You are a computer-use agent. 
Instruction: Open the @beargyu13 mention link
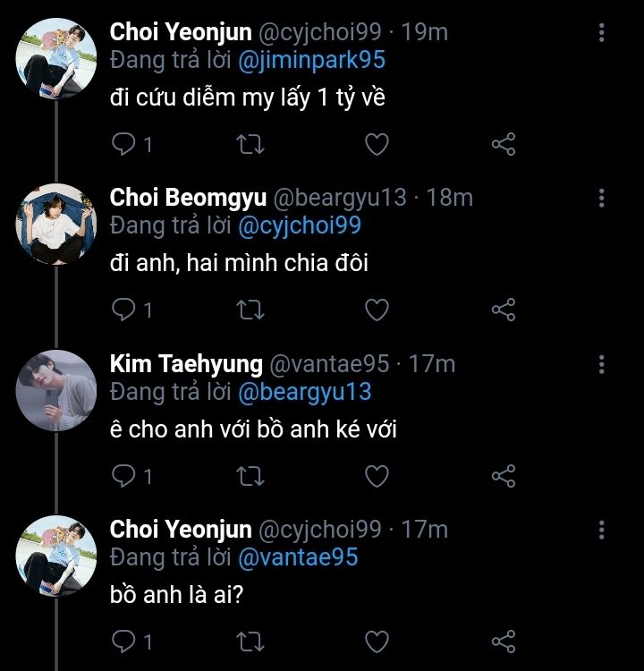[304, 391]
